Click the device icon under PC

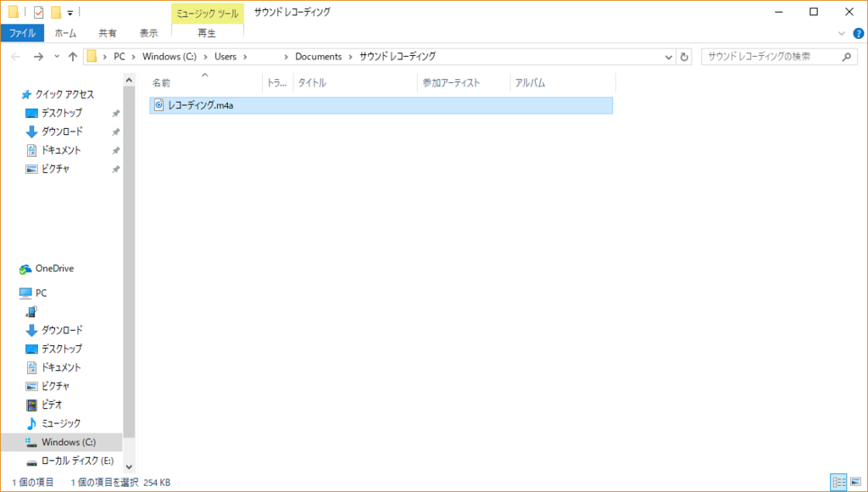coord(31,312)
